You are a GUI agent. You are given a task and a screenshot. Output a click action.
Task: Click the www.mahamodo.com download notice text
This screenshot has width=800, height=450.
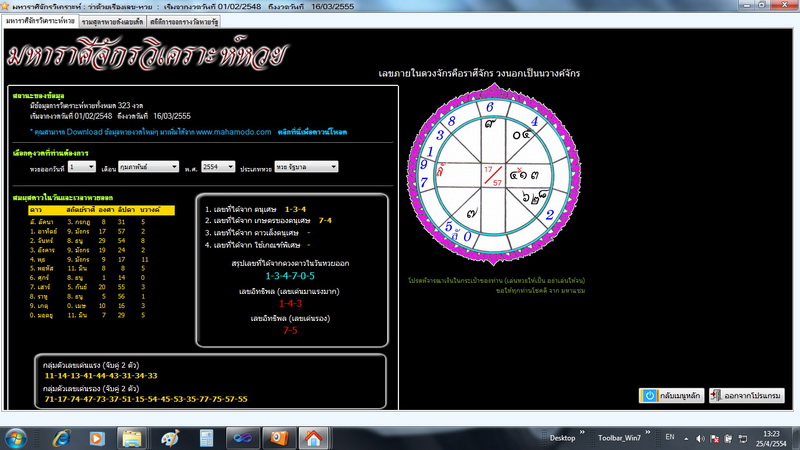[151, 132]
